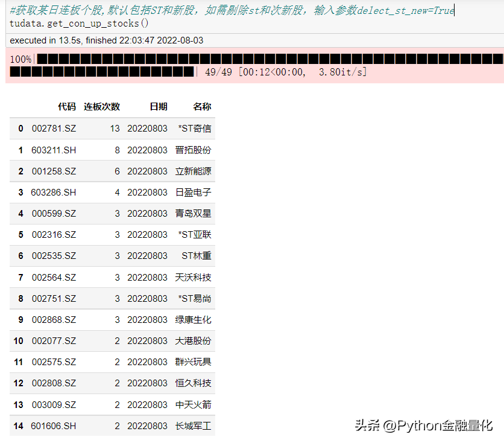Select stock code 002077.SZ
The image size is (504, 443).
(54, 341)
